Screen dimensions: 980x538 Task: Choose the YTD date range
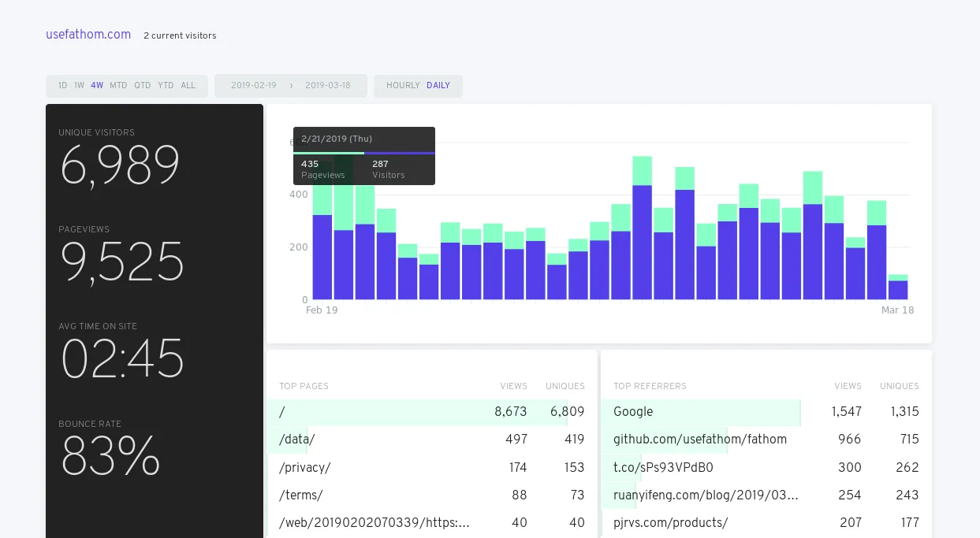coord(166,86)
